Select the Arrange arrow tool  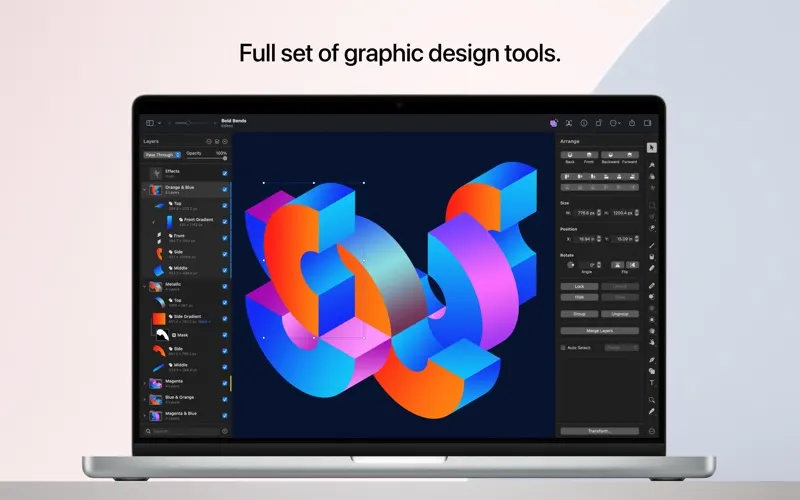652,147
